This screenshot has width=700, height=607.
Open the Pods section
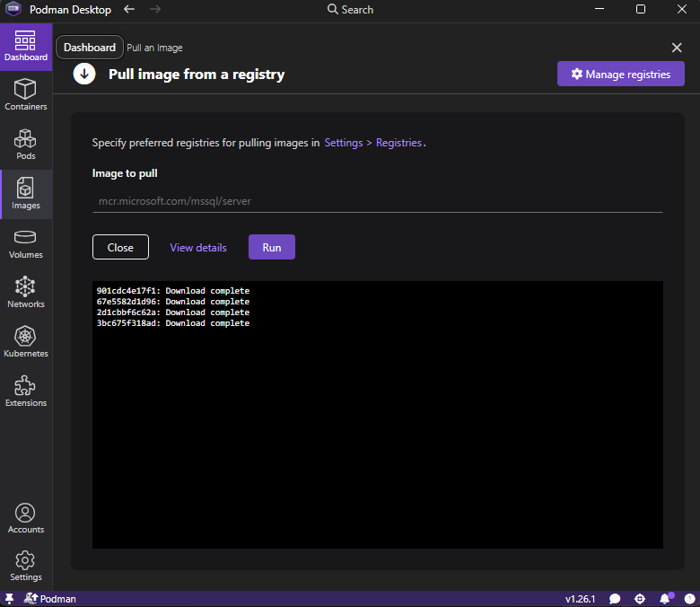point(26,145)
